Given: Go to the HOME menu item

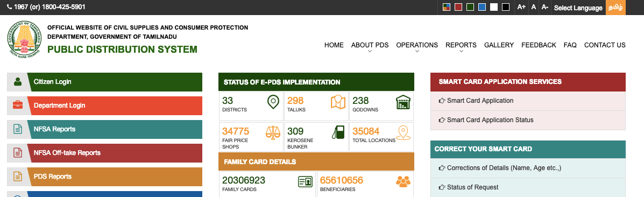Looking at the screenshot, I should (334, 45).
